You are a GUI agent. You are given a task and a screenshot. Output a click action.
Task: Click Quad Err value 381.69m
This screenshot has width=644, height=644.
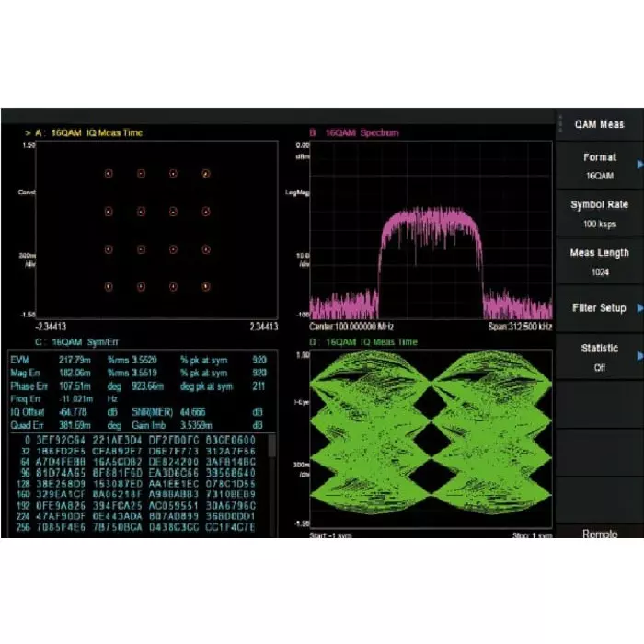pos(75,425)
